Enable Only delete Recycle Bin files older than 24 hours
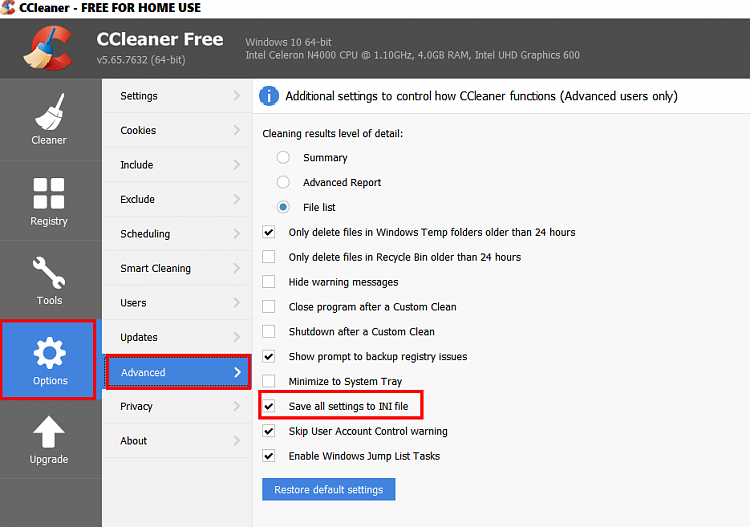Image resolution: width=750 pixels, height=527 pixels. click(x=269, y=257)
